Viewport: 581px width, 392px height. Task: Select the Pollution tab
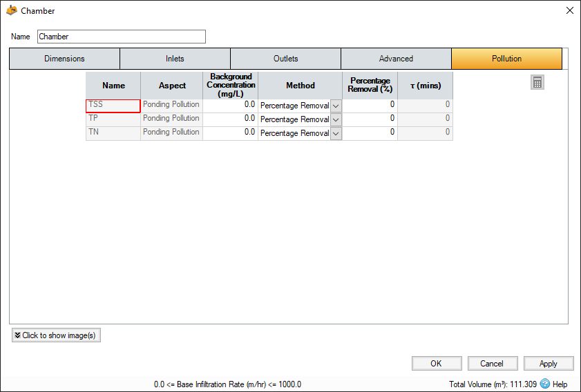(506, 59)
